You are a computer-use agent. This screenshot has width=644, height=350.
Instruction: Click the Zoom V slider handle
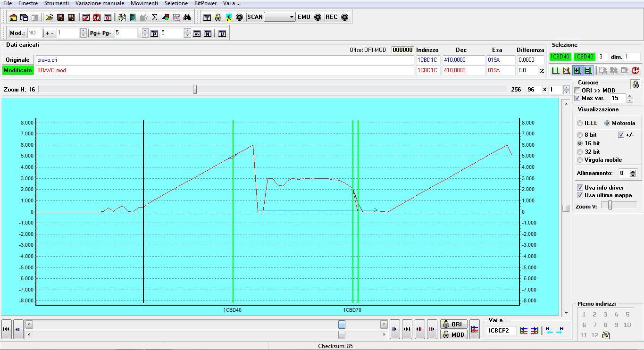click(x=610, y=205)
